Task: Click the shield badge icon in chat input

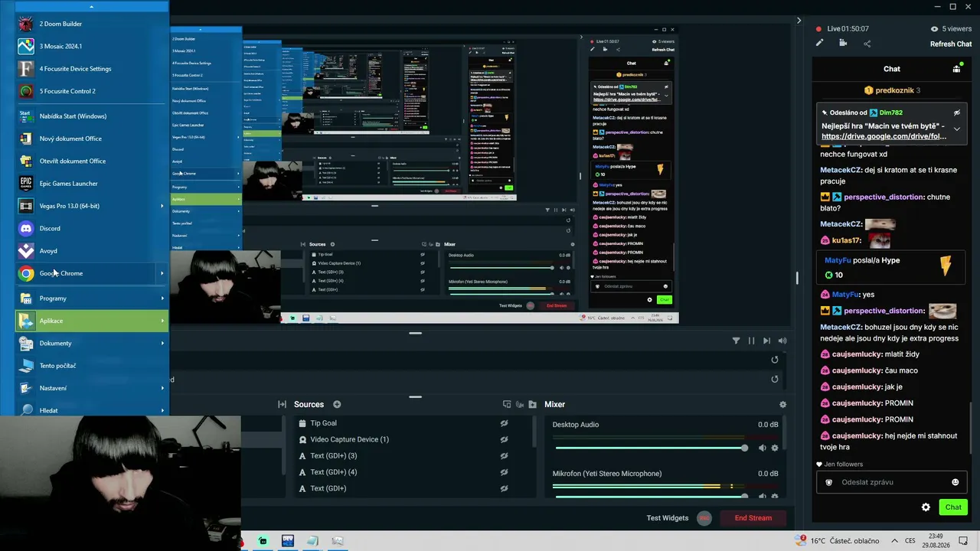Action: point(828,482)
